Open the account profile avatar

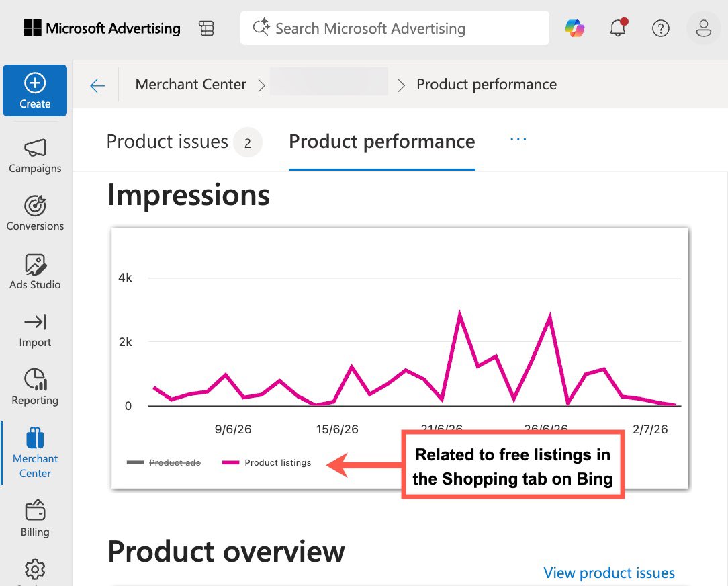point(704,28)
